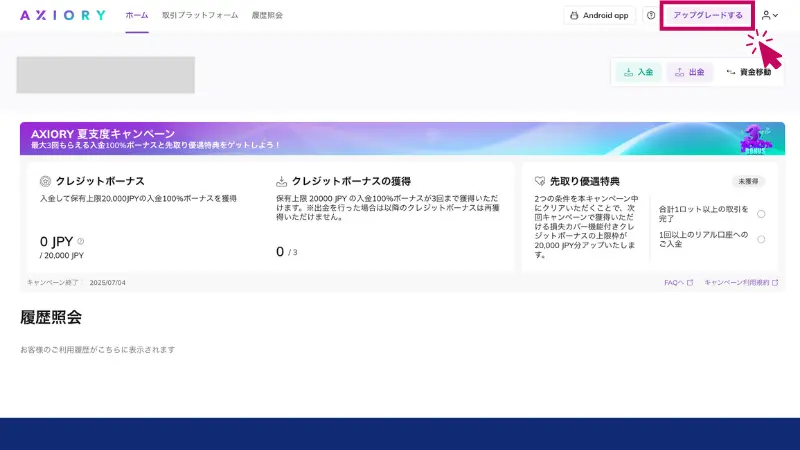Screen dimensions: 800x450
Task: Click the 履歴照会 section heading
Action: point(51,317)
